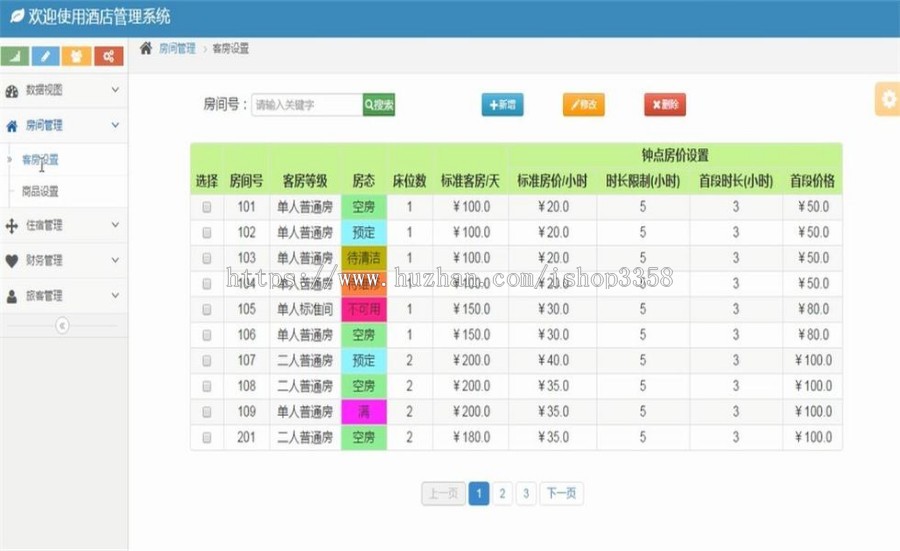Click the green chart shortcut icon

tap(15, 56)
